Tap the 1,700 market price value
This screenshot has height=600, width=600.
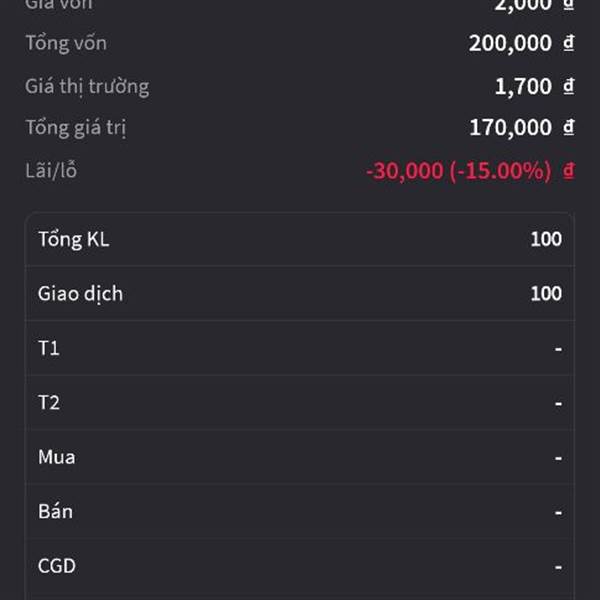pos(523,86)
